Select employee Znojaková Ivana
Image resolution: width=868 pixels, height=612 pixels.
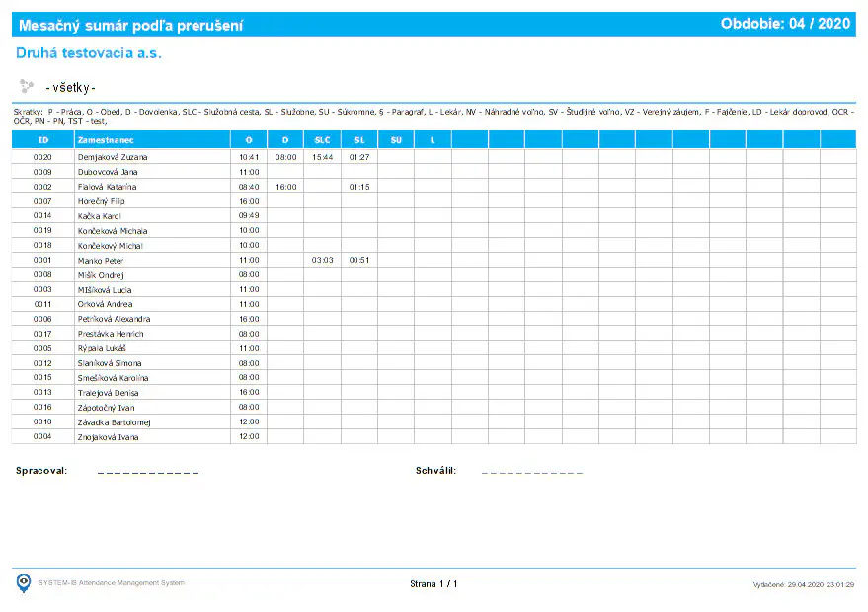[x=108, y=437]
